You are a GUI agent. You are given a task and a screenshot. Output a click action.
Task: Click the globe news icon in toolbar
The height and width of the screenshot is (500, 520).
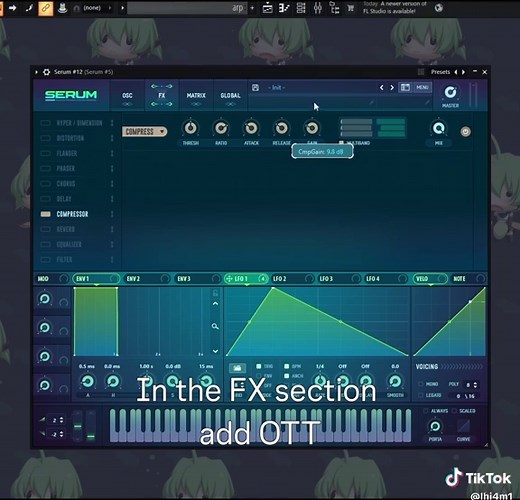click(x=439, y=8)
